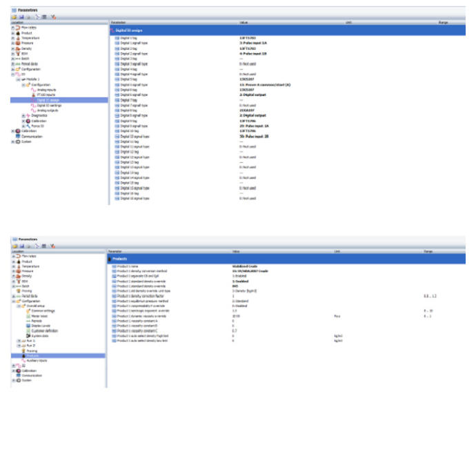The image size is (476, 461).
Task: Expand Run 2 node in Products window
Action: 19,346
